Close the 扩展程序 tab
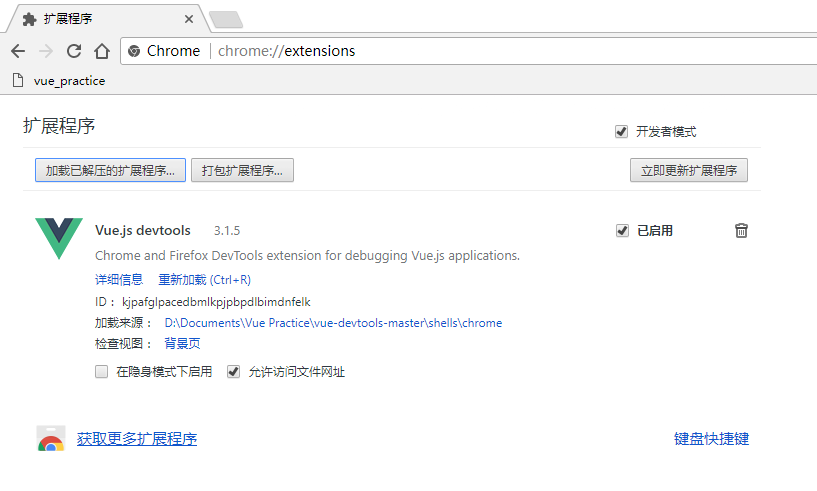Screen dimensions: 817x491 [189, 19]
